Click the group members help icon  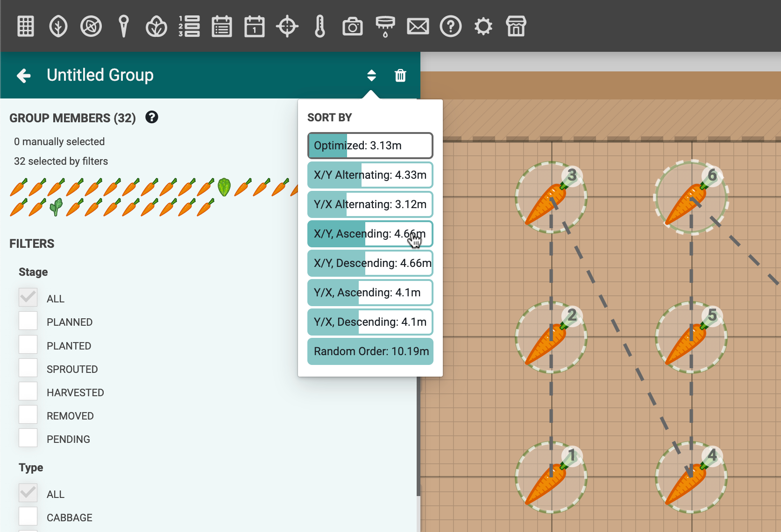[x=152, y=117]
